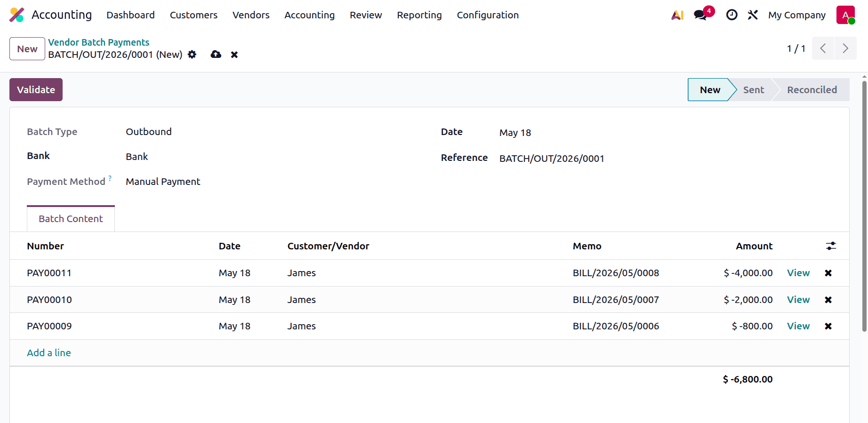Click the PAY00011 number cell

point(49,273)
